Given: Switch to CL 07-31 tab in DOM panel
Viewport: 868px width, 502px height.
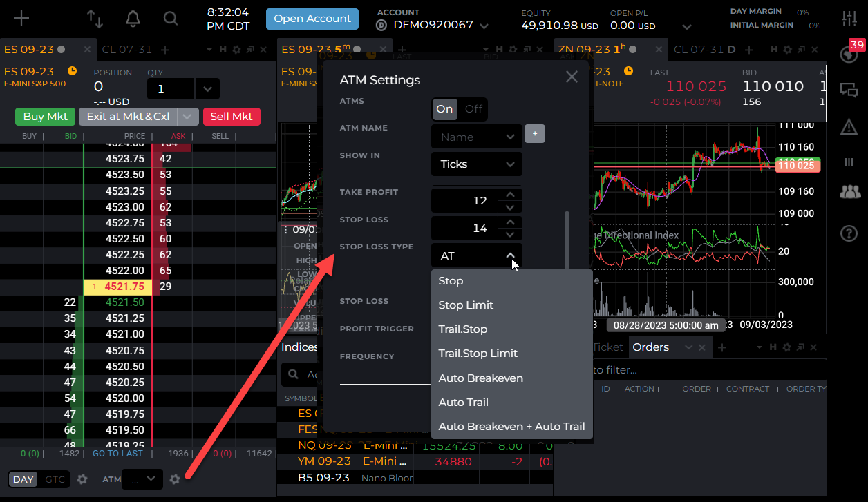Looking at the screenshot, I should (126, 50).
